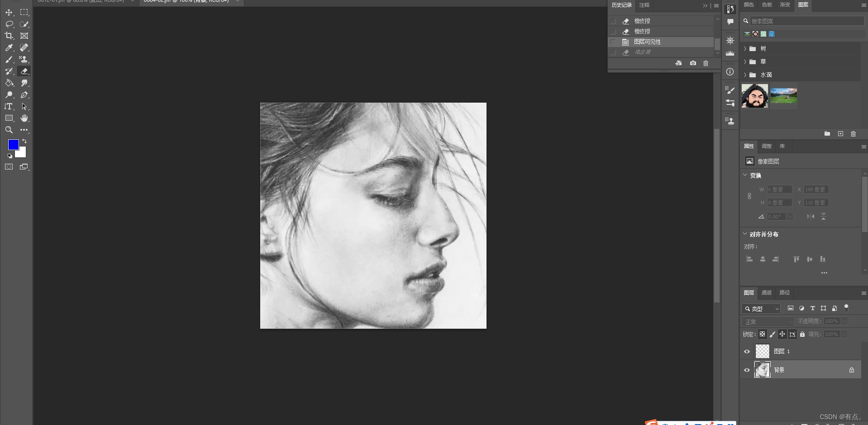Toggle history brush source for dimmed 橡皮擦 state
Image resolution: width=868 pixels, height=425 pixels.
(613, 52)
